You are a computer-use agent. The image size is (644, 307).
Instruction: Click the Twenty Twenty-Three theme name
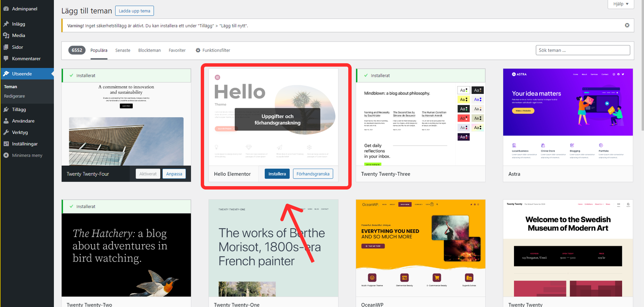pos(386,174)
